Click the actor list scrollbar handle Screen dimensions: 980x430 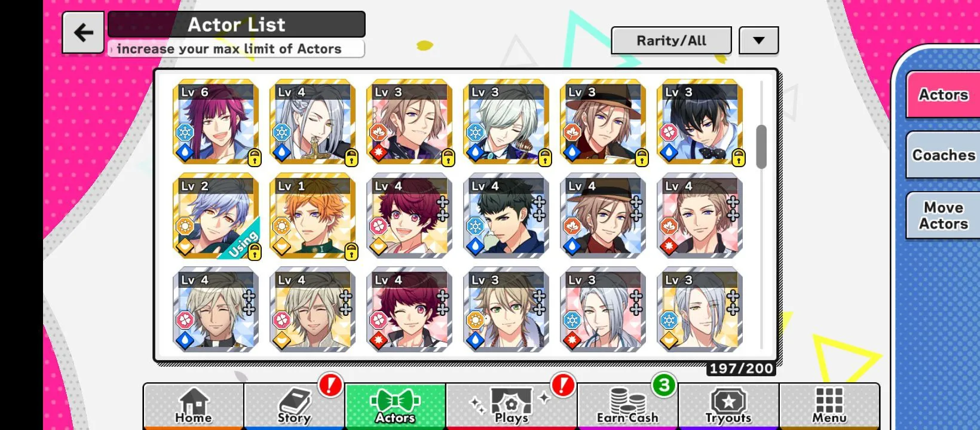coord(761,147)
